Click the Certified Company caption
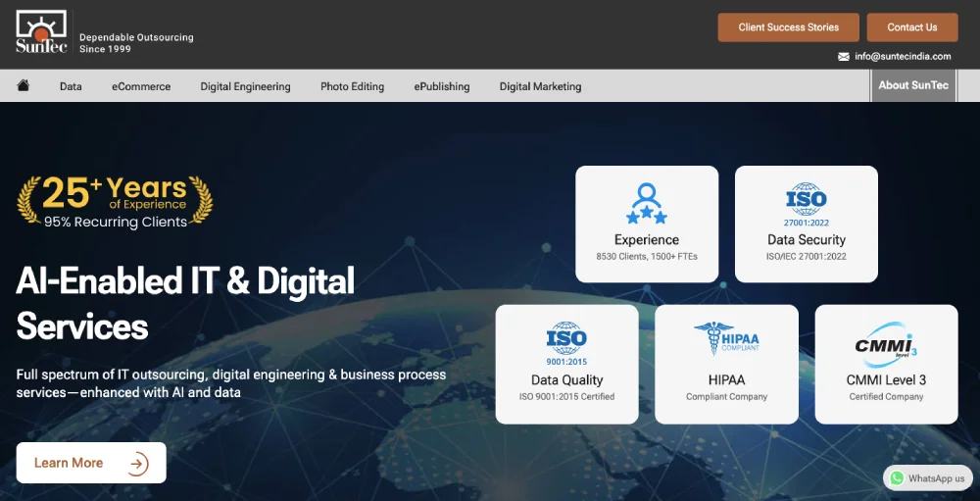 point(886,396)
